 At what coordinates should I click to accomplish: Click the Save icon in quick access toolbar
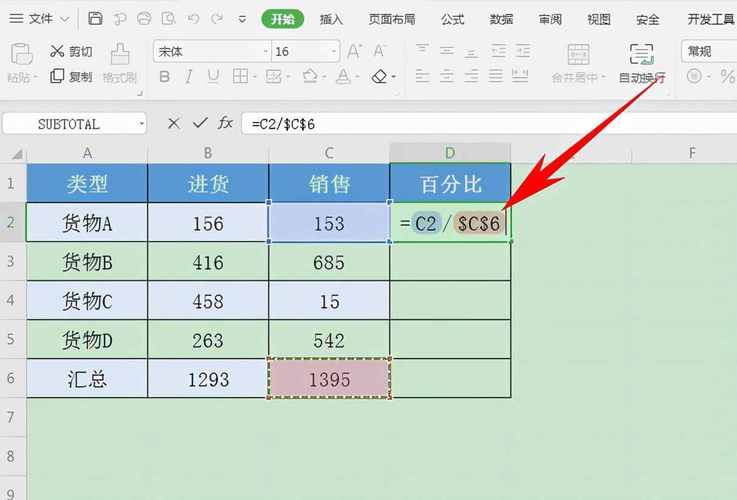coord(95,19)
